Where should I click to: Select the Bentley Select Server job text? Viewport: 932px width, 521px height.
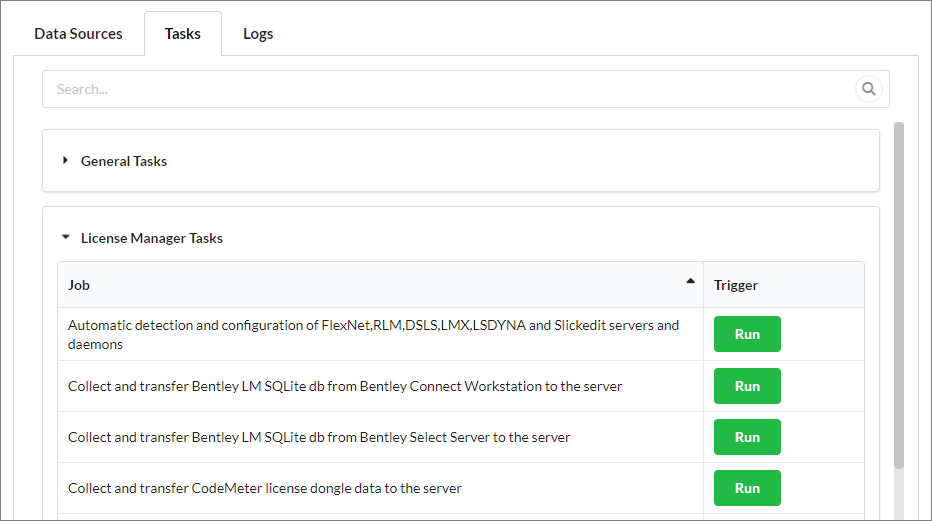point(319,437)
